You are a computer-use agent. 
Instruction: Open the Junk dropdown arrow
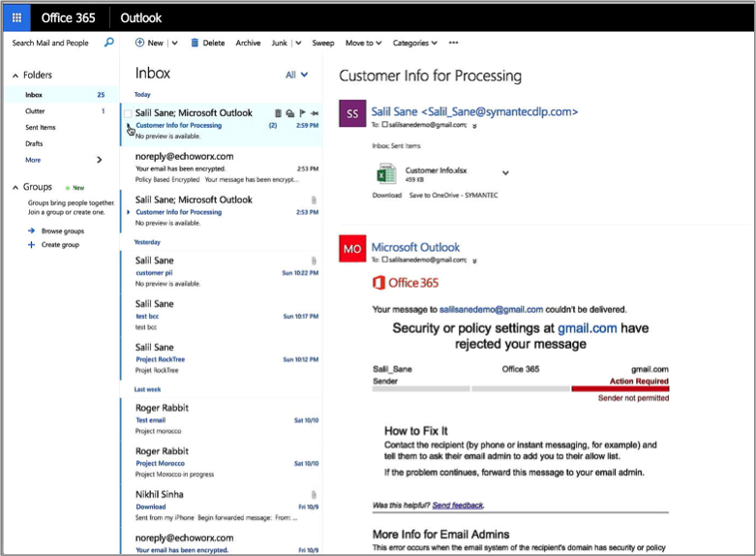tap(298, 43)
